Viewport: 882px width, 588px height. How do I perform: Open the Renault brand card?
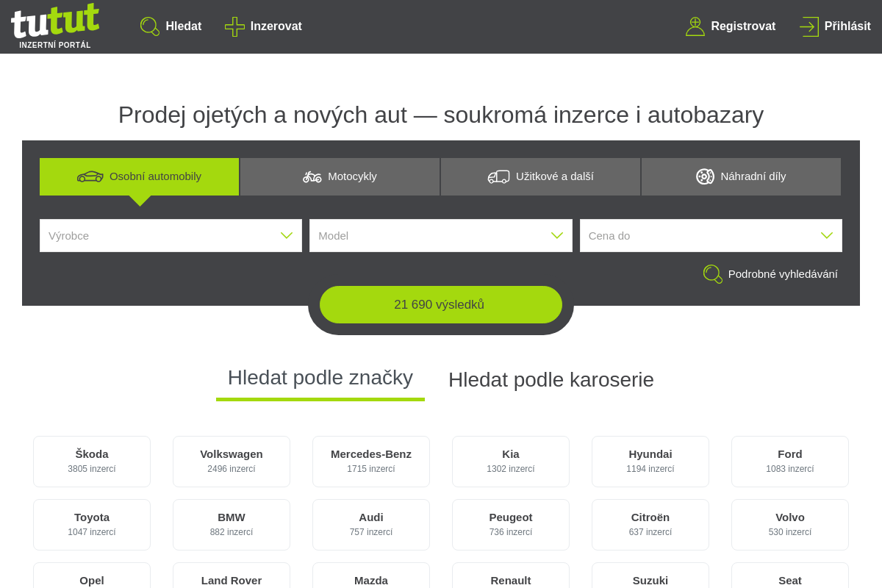pyautogui.click(x=511, y=576)
